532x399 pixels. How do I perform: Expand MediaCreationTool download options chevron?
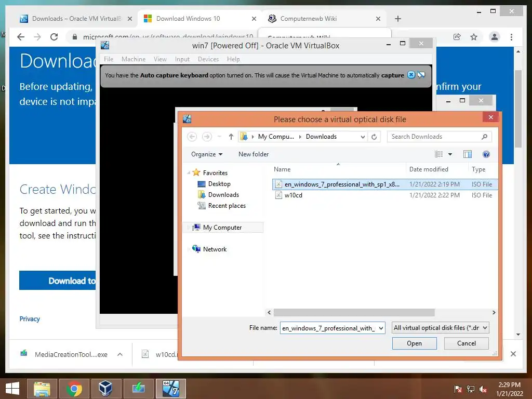tap(120, 354)
